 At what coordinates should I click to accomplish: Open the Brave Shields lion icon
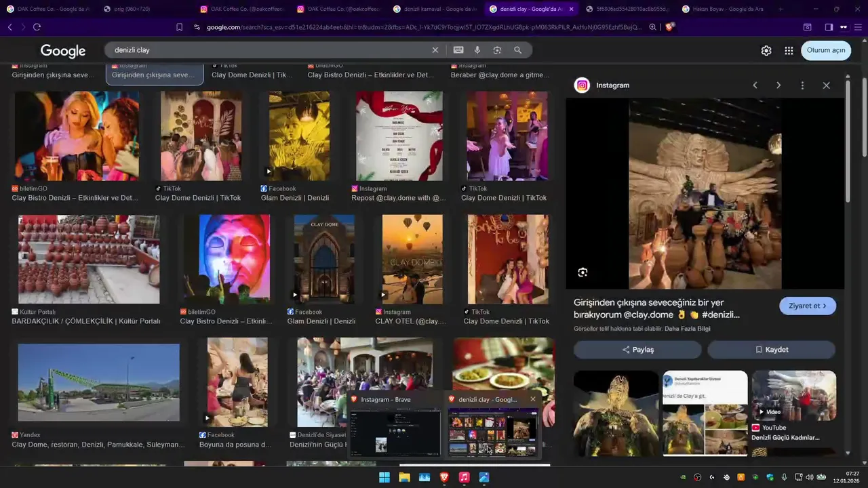(x=669, y=27)
